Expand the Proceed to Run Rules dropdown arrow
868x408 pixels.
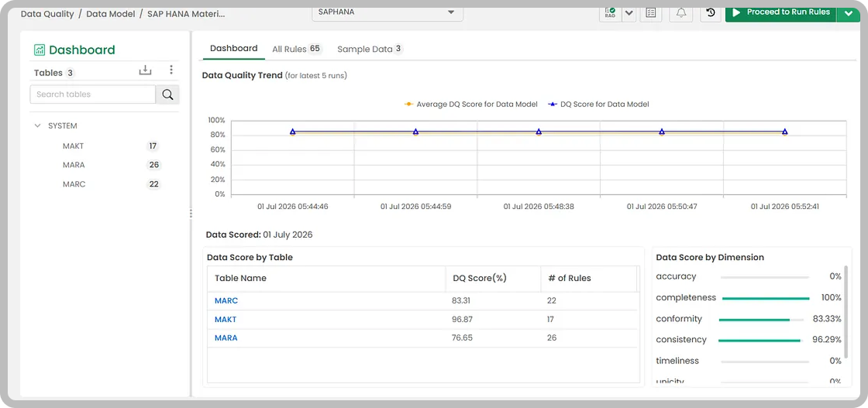[849, 12]
